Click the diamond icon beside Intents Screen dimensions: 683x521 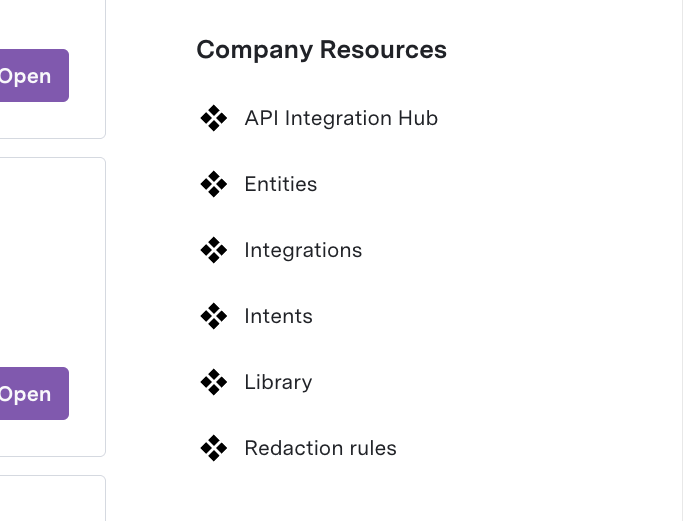pos(213,316)
